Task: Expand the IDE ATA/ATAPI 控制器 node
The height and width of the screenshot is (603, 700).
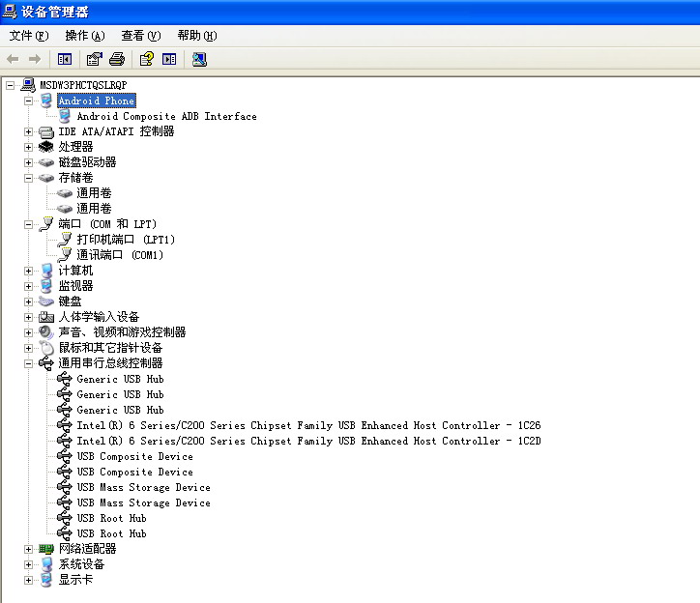Action: coord(28,131)
